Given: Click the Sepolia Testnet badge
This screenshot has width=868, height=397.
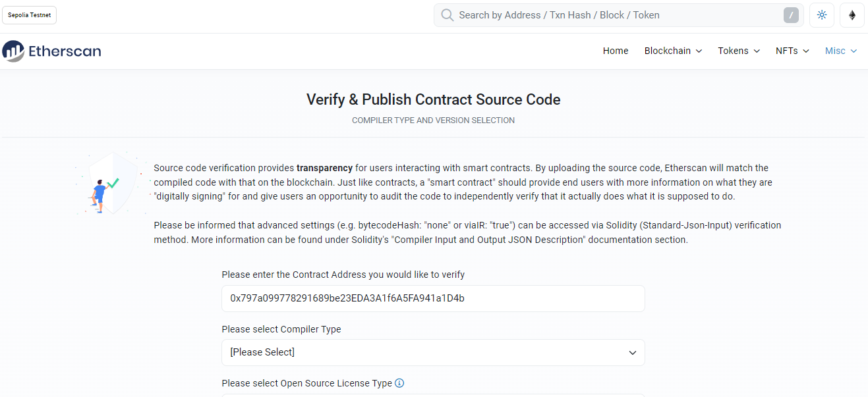Looking at the screenshot, I should tap(29, 15).
